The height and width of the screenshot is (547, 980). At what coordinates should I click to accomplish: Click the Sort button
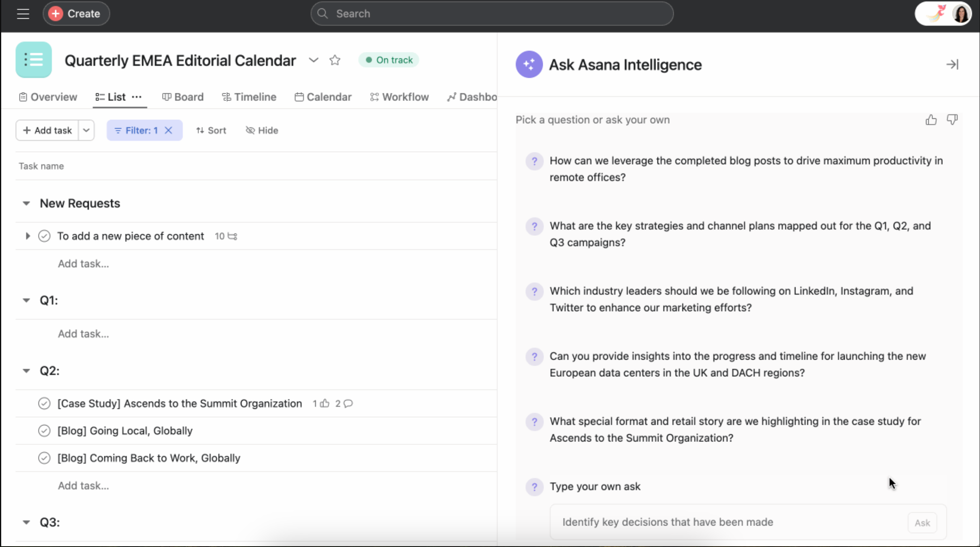(x=211, y=130)
